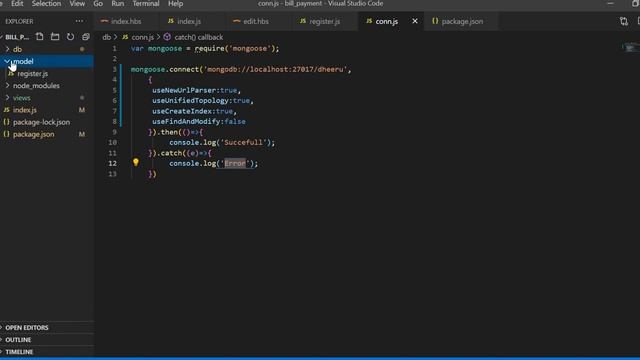Switch to the edit.hbs tab

tap(256, 21)
